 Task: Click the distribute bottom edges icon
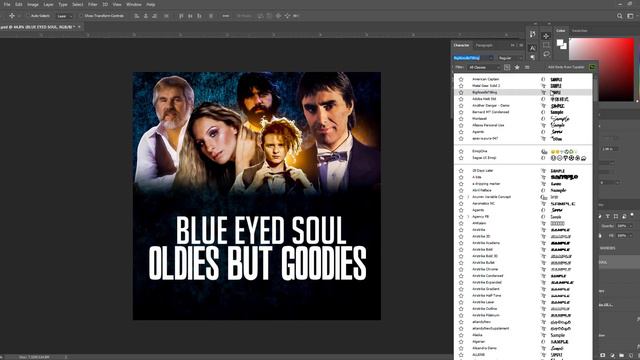click(x=199, y=16)
